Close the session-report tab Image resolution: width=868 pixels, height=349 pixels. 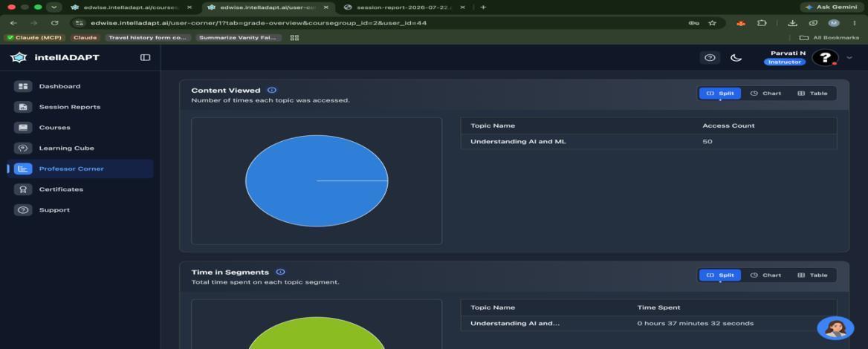tap(462, 7)
